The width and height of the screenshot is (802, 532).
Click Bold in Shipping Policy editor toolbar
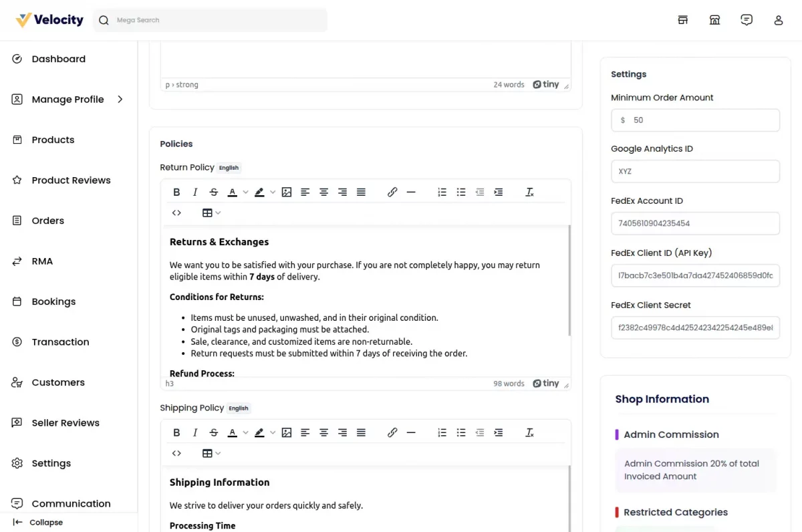[176, 432]
